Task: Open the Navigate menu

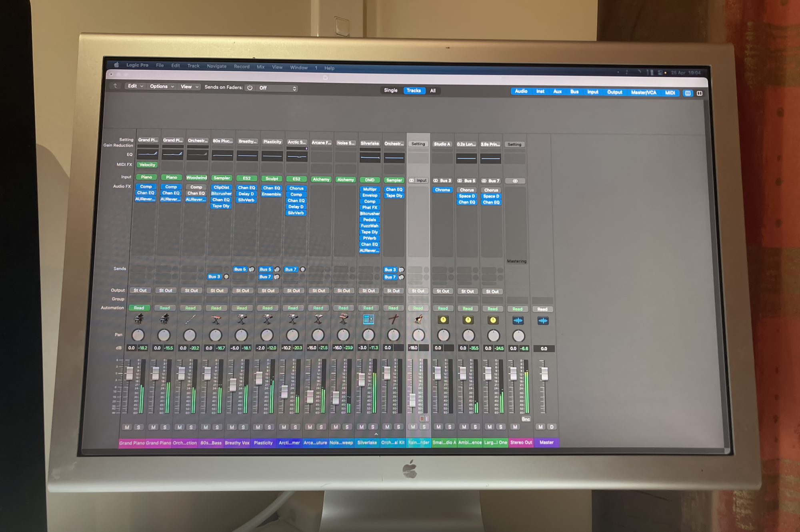Action: (216, 66)
